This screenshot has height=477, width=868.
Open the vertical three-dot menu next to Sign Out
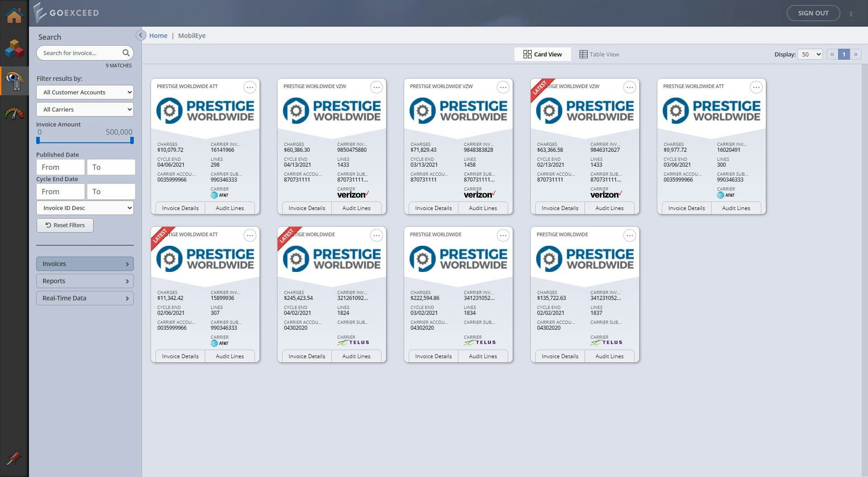851,14
